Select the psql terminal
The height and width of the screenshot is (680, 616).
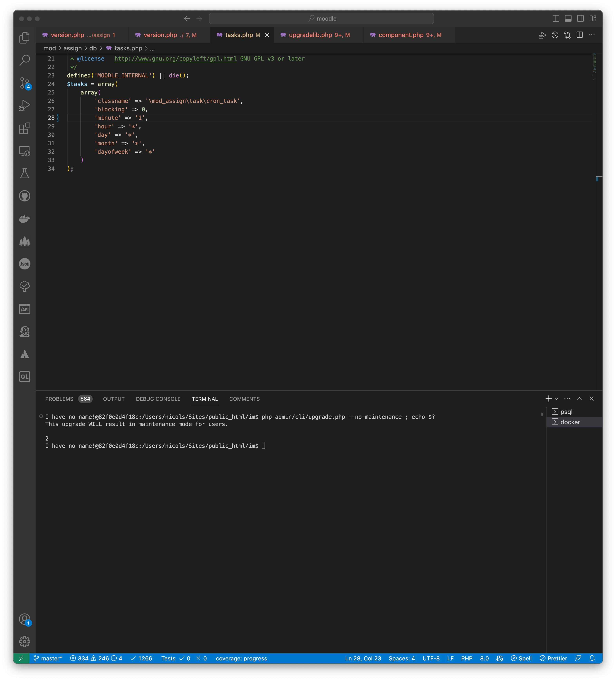point(574,412)
